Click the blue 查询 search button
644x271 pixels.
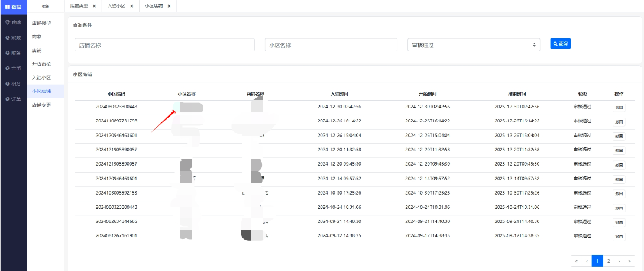560,44
